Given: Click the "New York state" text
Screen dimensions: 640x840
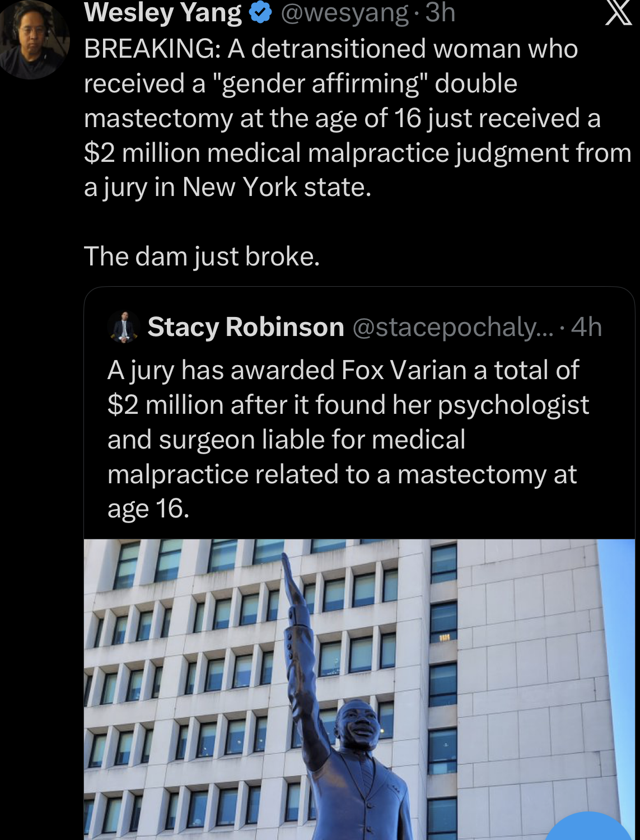Looking at the screenshot, I should pos(276,187).
